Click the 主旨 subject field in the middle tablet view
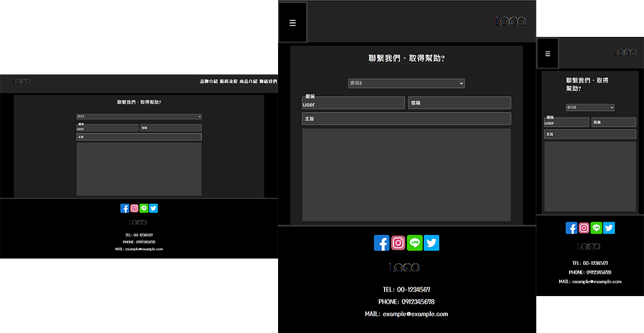Screen dimensions: 644x333 tap(406, 118)
